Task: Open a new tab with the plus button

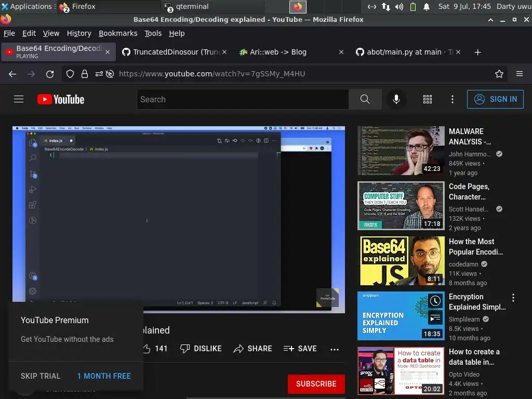Action: 478,52
